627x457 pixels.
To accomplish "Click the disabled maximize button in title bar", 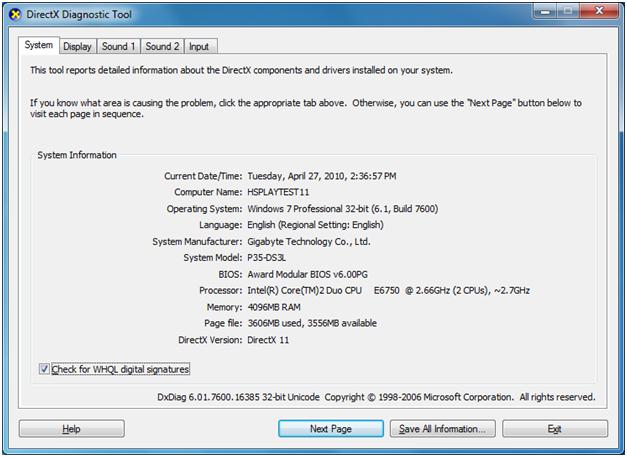I will pyautogui.click(x=568, y=11).
